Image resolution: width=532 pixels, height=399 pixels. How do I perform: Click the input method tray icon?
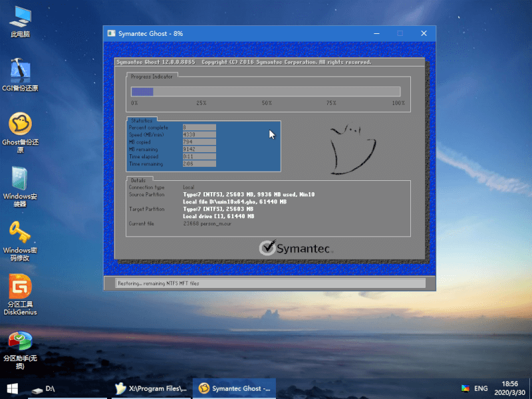465,388
